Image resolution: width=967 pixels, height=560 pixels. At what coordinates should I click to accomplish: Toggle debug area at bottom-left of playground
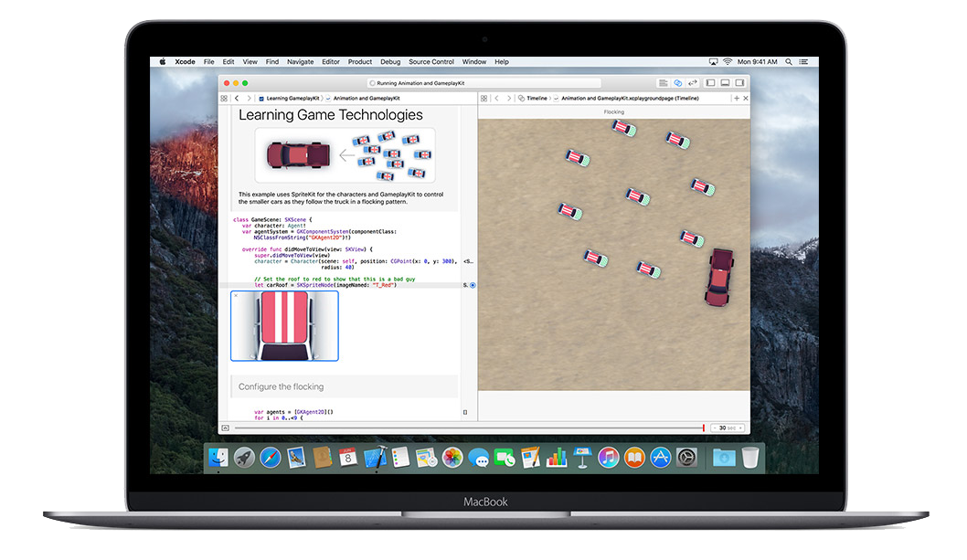(225, 428)
